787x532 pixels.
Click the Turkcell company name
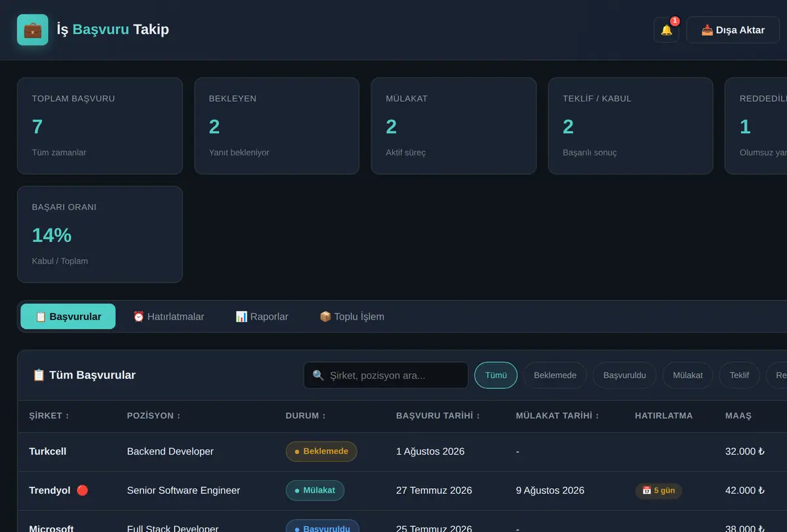coord(48,451)
